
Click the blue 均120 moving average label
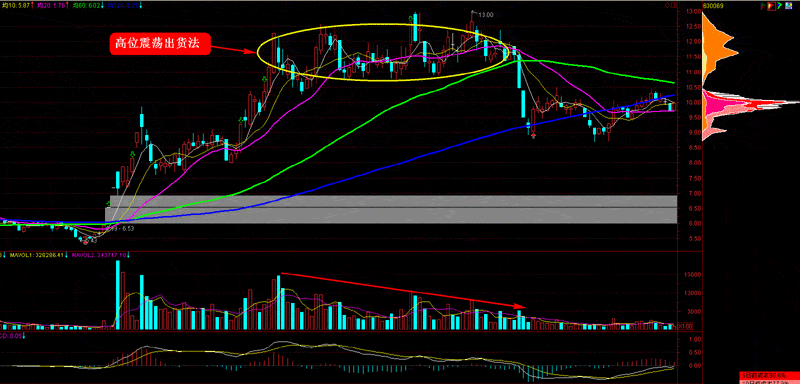coord(123,5)
